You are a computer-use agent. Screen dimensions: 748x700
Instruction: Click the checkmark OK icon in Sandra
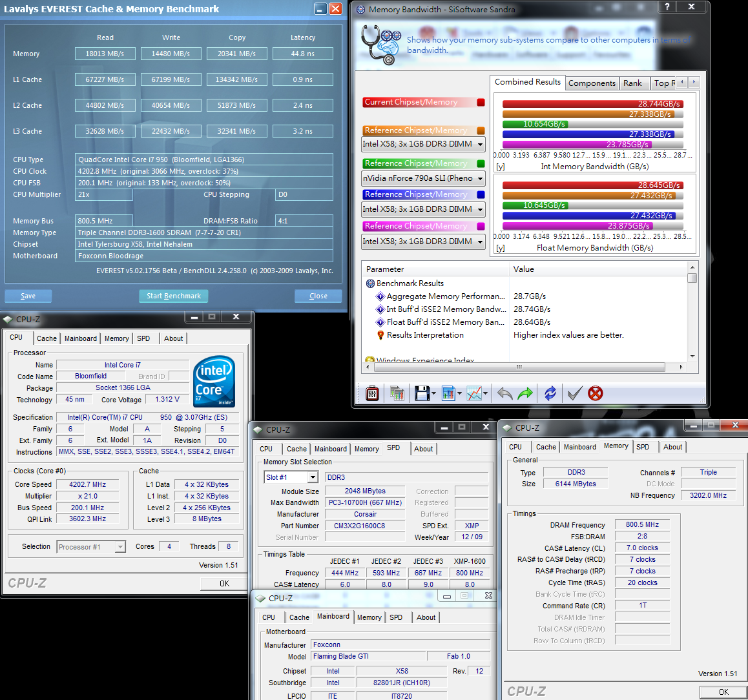tap(574, 393)
